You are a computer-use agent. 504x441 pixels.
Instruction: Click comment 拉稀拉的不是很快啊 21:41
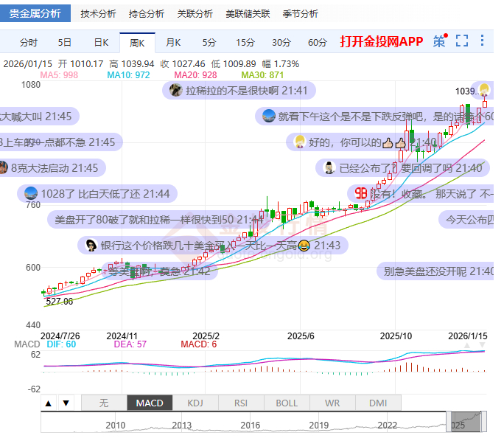tap(239, 91)
